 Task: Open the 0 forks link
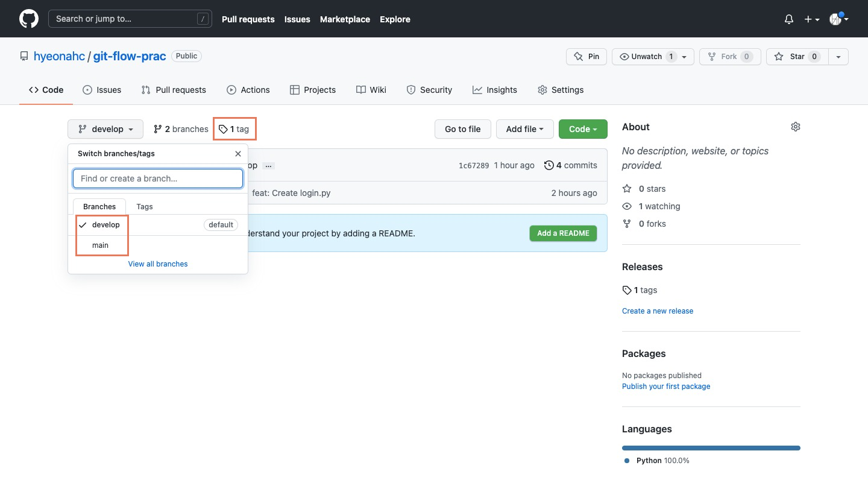[644, 224]
